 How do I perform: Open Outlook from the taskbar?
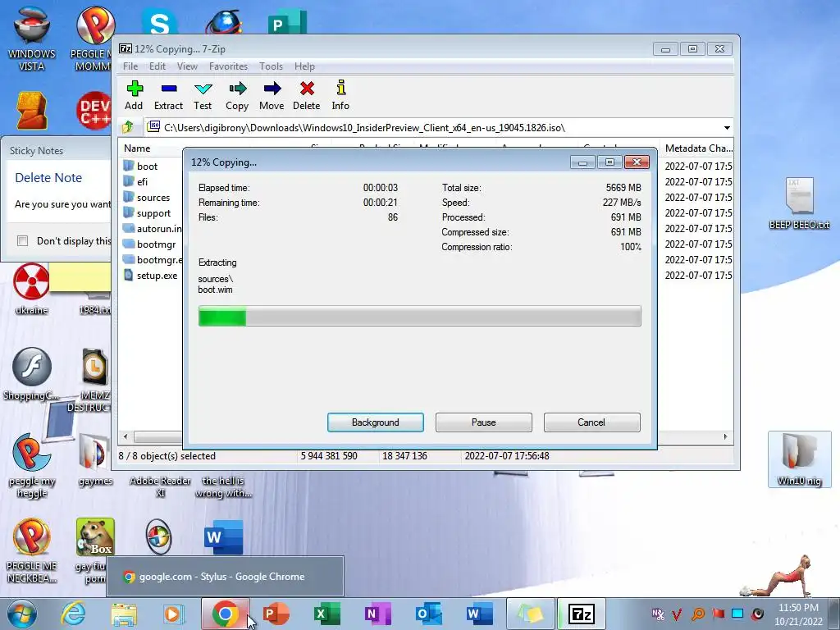pyautogui.click(x=428, y=614)
